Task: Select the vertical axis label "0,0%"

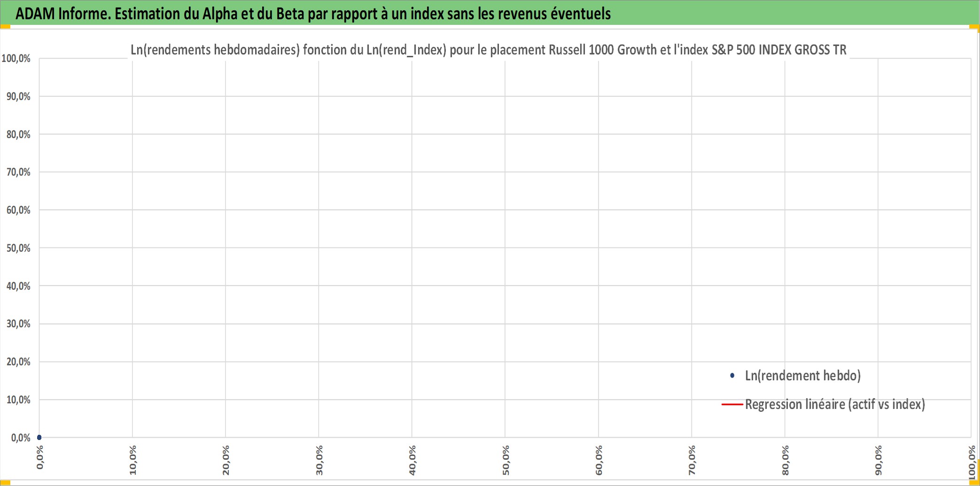Action: tap(21, 438)
